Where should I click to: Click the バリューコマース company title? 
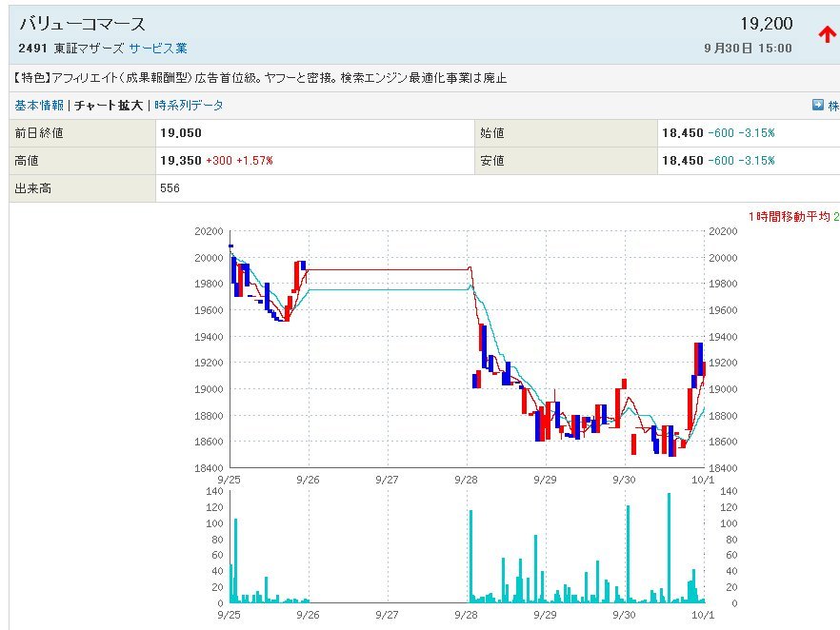pos(83,24)
